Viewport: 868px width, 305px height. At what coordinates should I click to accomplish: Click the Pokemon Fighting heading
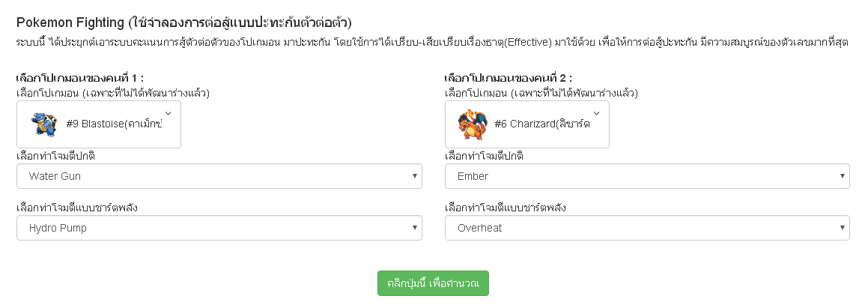(183, 22)
